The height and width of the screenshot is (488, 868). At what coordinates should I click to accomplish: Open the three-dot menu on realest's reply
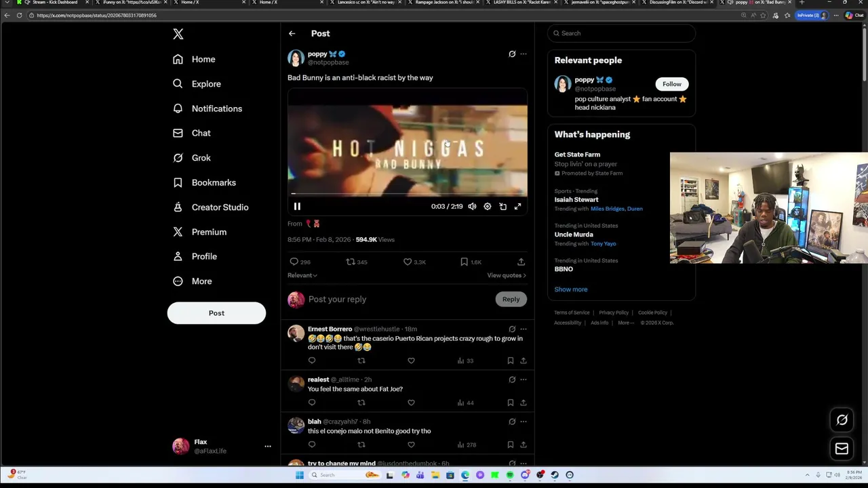pos(524,380)
